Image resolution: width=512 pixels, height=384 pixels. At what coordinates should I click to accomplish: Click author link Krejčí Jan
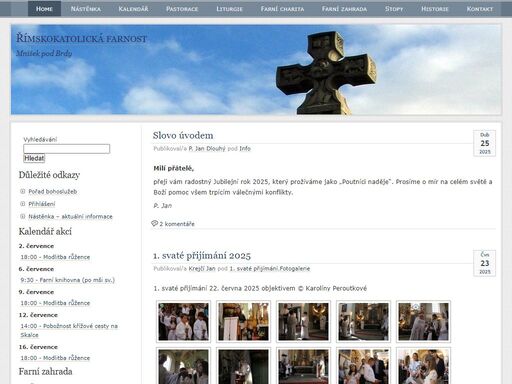pos(202,269)
